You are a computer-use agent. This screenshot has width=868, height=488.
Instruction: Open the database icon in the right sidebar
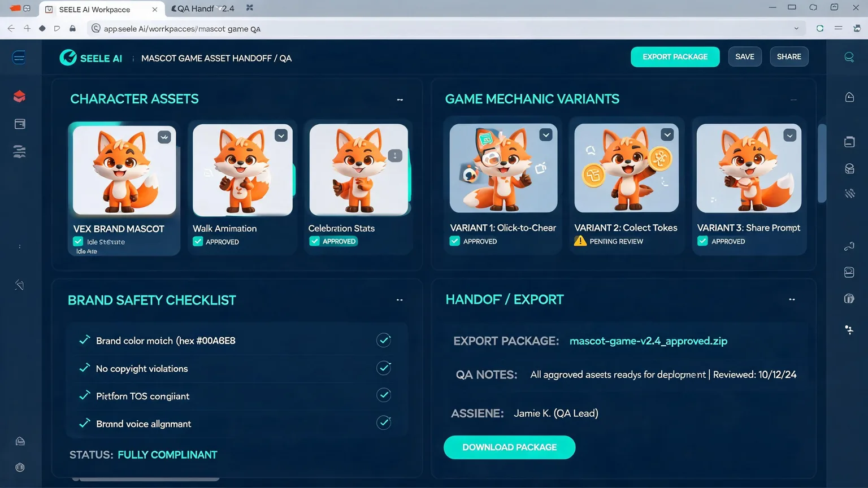849,168
